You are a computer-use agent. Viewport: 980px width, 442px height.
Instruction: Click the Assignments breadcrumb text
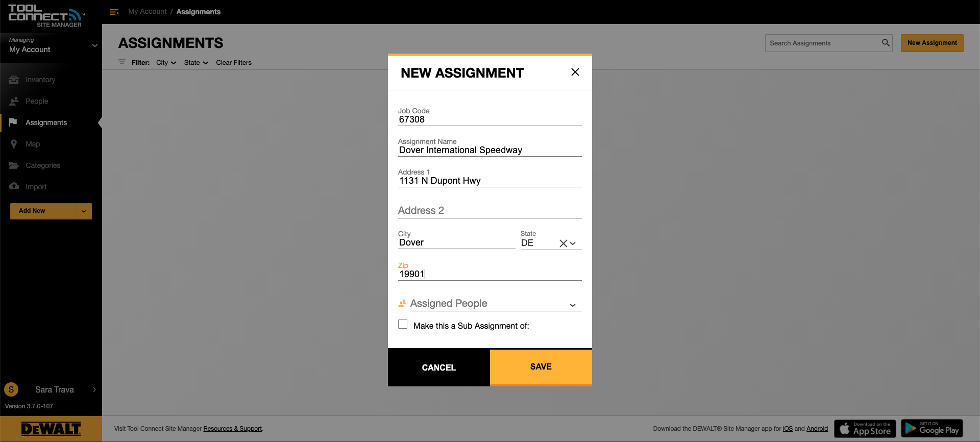pos(199,12)
